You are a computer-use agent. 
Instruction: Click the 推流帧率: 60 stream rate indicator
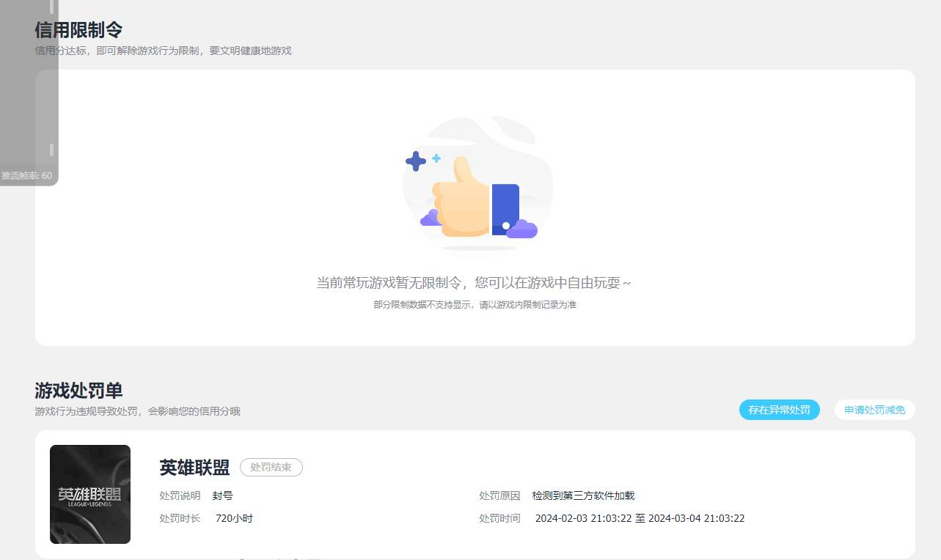click(25, 176)
